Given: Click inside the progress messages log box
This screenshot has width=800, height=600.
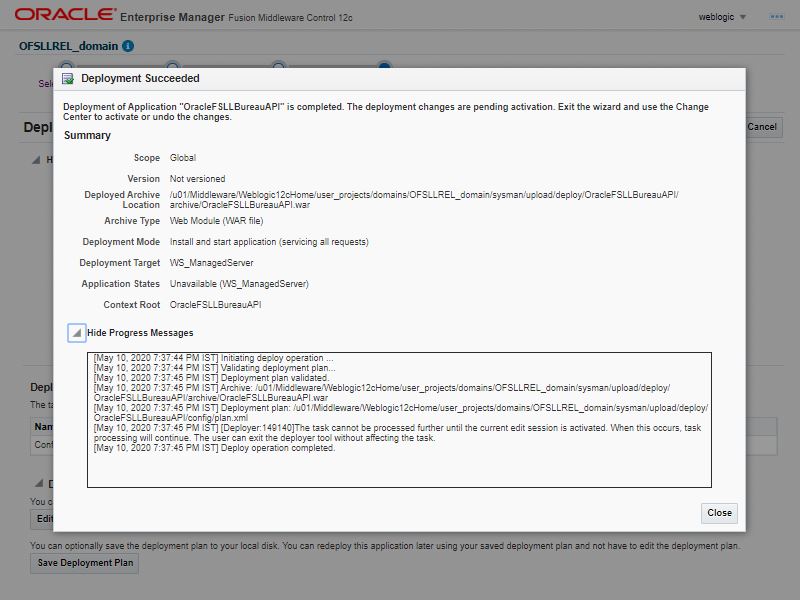Looking at the screenshot, I should click(x=399, y=419).
